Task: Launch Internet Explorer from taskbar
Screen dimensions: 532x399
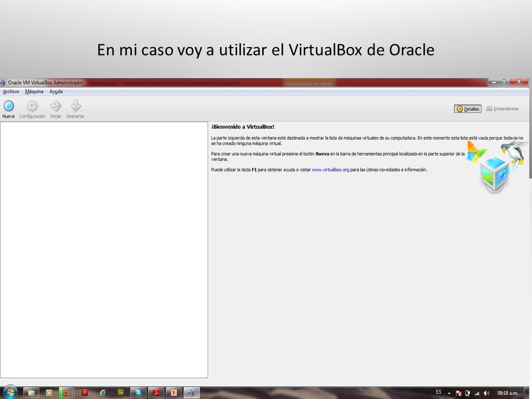Action: (x=103, y=393)
